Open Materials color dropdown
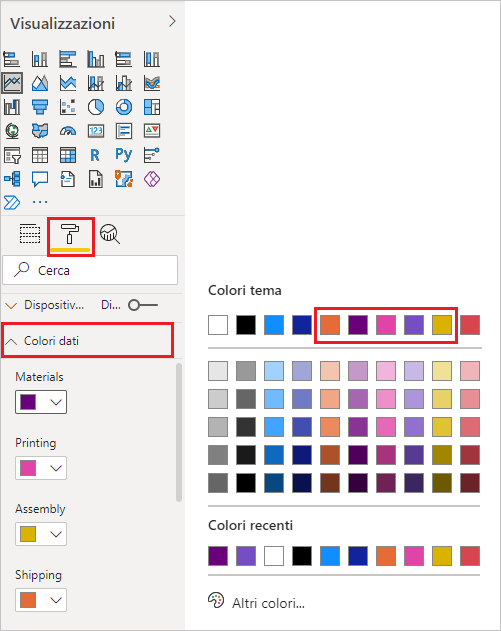 [41, 402]
